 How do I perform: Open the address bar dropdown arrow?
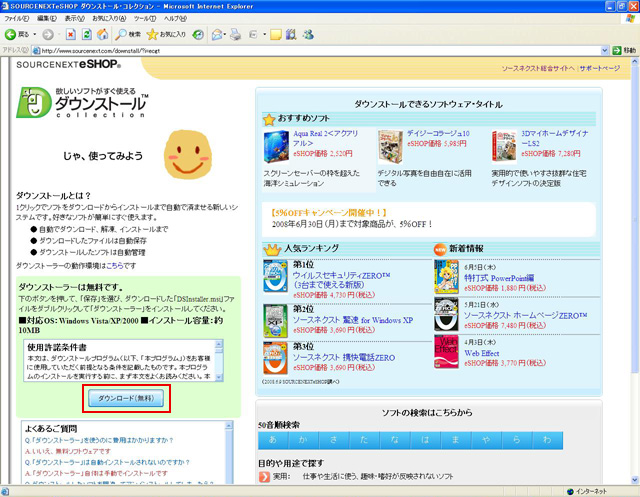click(604, 51)
